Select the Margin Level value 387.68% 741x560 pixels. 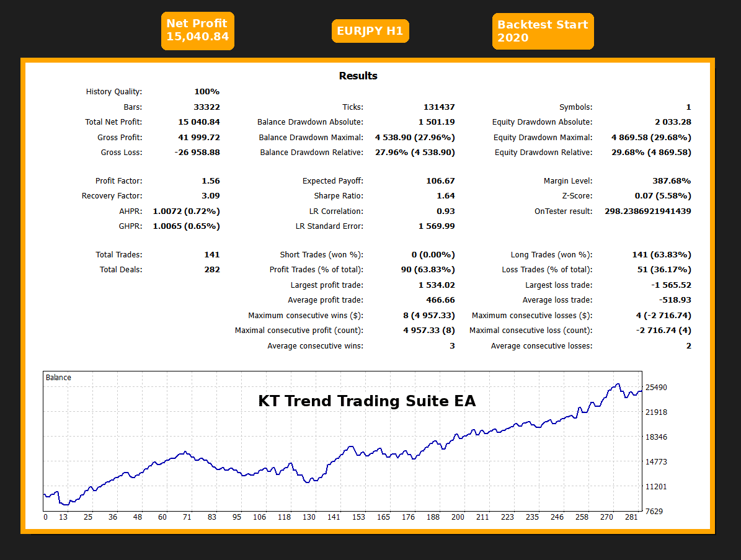pyautogui.click(x=672, y=181)
